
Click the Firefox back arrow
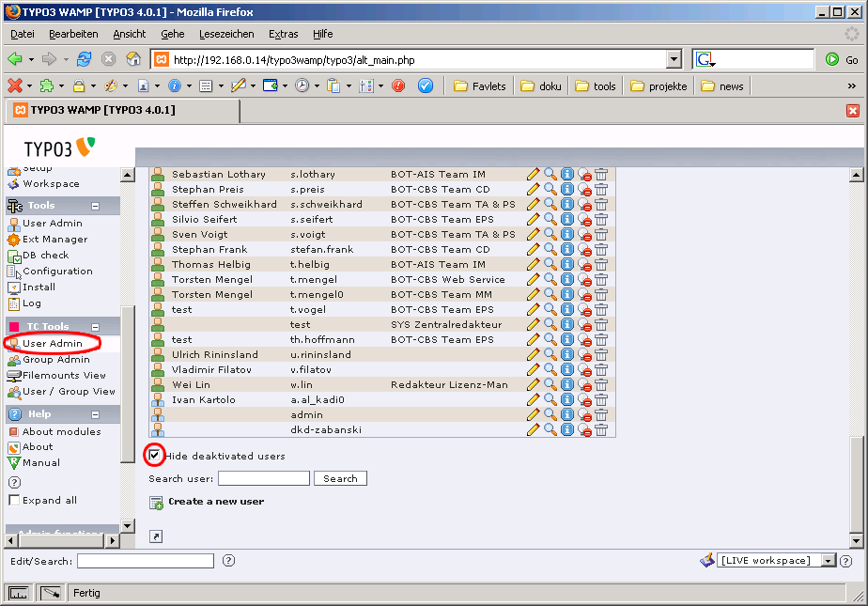tap(15, 59)
